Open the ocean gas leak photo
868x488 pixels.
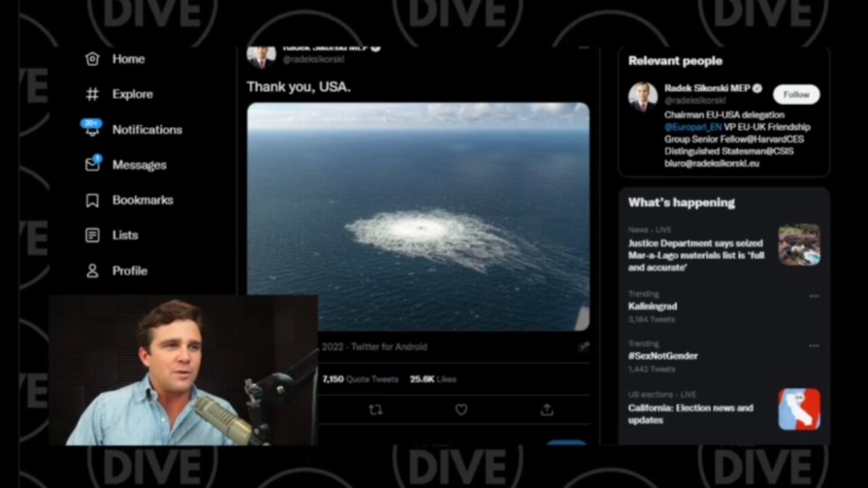coord(418,216)
